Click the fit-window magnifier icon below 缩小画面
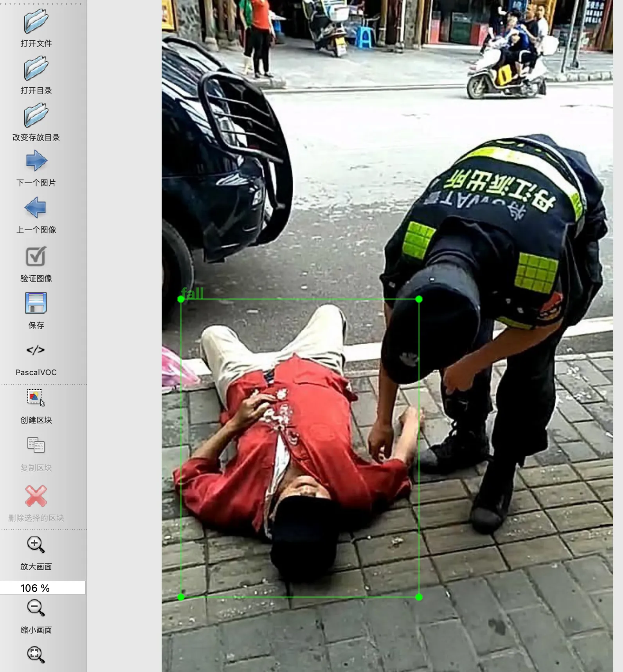Screen dimensions: 623x672 (x=36, y=655)
